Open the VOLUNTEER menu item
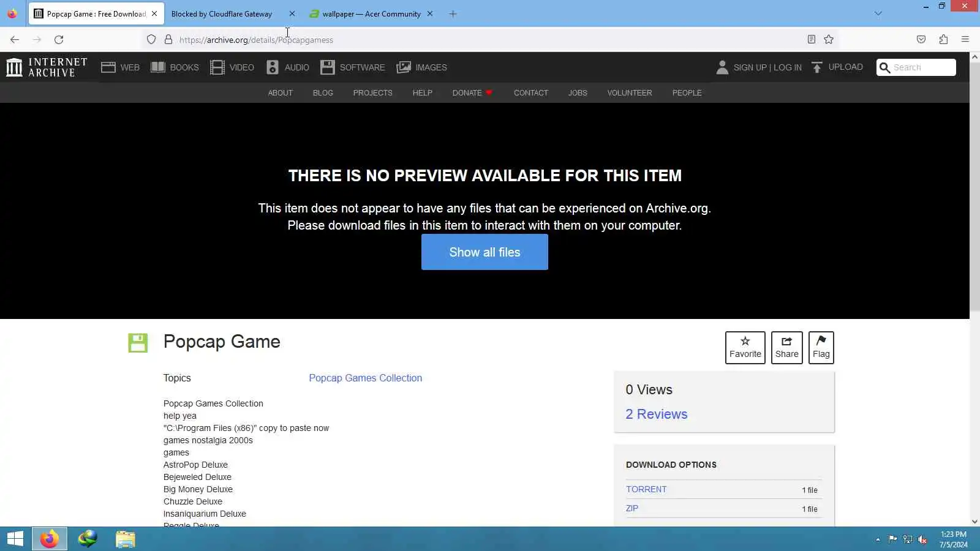The height and width of the screenshot is (551, 980). point(630,93)
